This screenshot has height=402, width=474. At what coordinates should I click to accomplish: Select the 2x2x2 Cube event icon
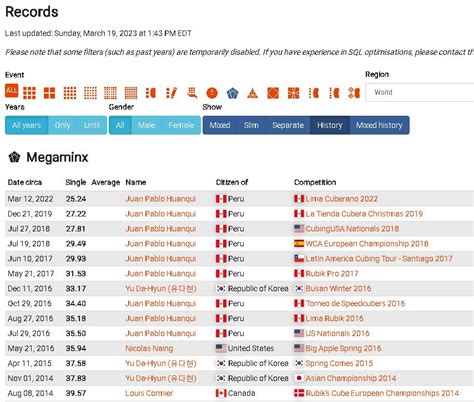click(49, 93)
